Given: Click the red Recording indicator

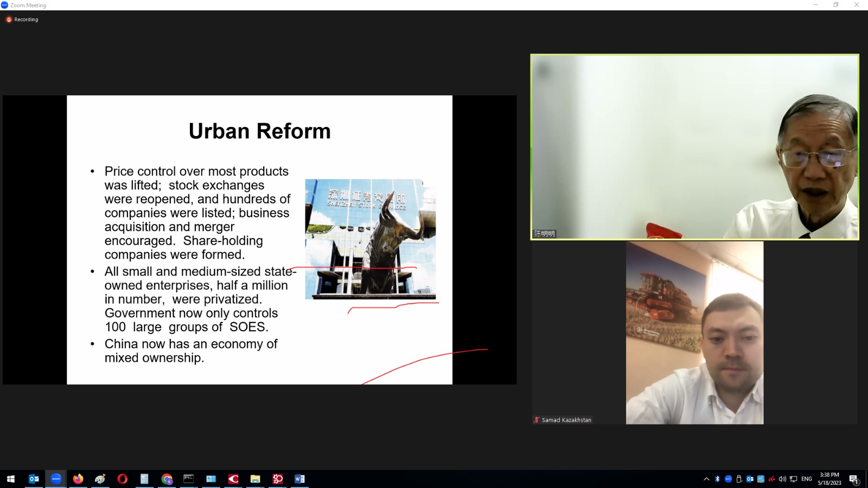Looking at the screenshot, I should coord(22,20).
